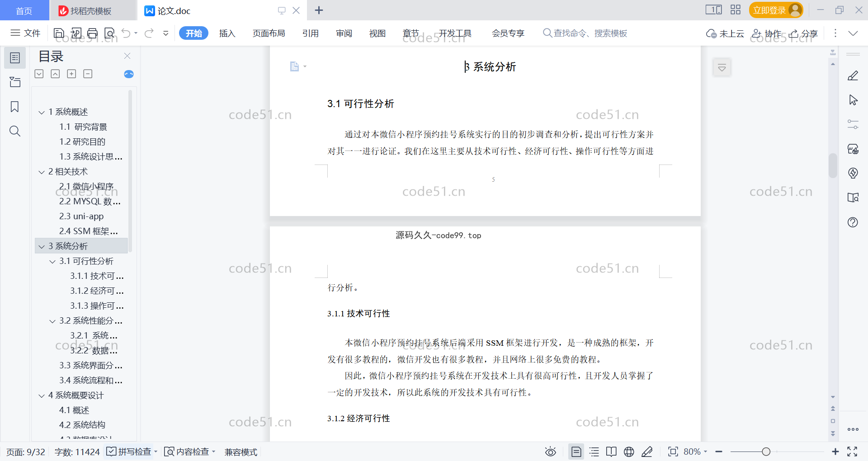Click the zoom slider handle
Viewport: 868px width, 461px height.
tap(766, 452)
